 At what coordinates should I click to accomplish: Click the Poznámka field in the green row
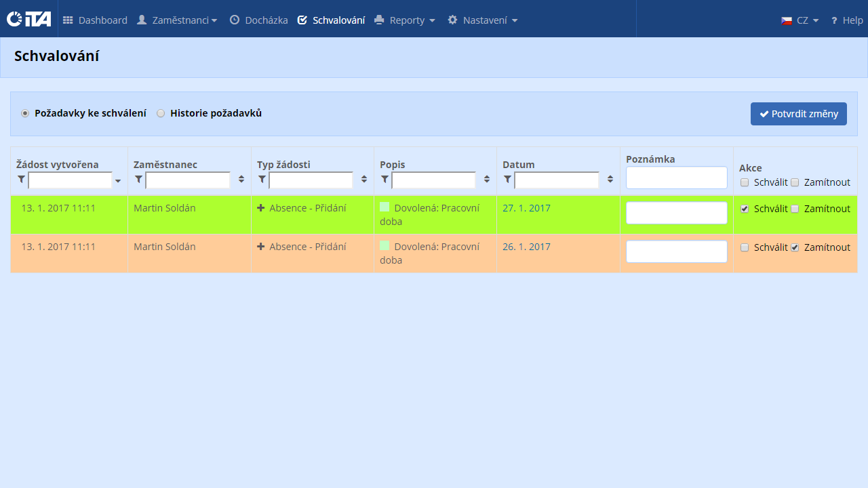pos(676,213)
